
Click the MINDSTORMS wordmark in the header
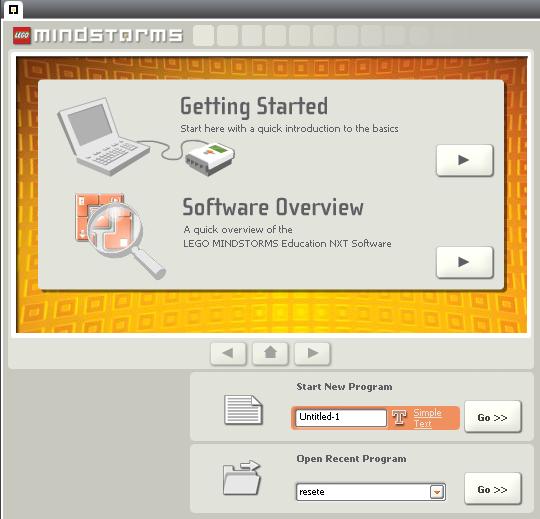(108, 35)
